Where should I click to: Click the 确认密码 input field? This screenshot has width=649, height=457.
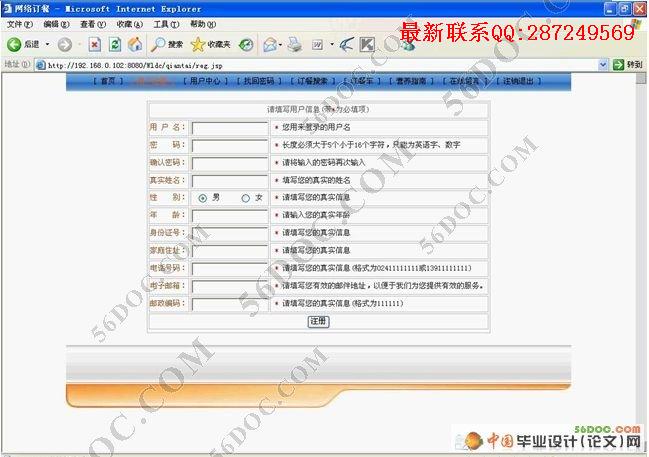[230, 163]
